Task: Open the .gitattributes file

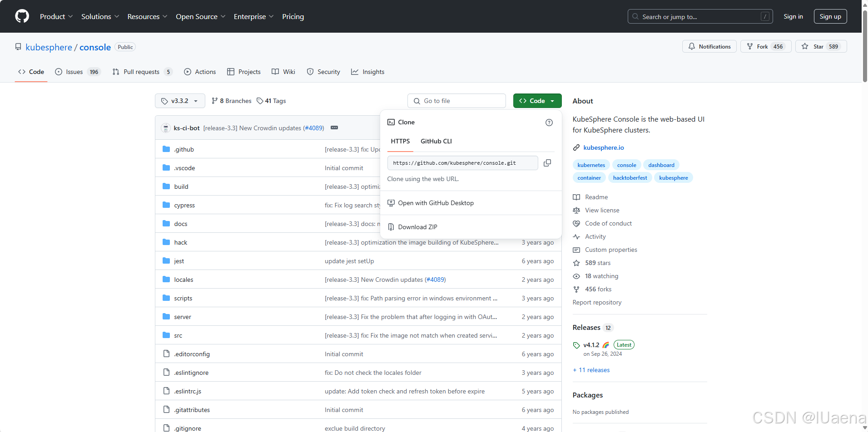Action: (x=192, y=410)
